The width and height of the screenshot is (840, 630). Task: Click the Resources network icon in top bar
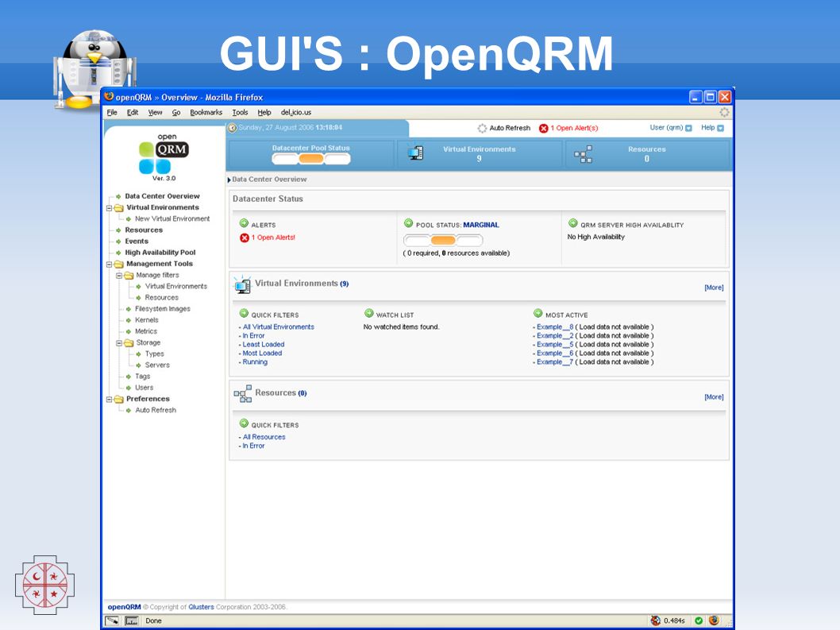point(583,154)
